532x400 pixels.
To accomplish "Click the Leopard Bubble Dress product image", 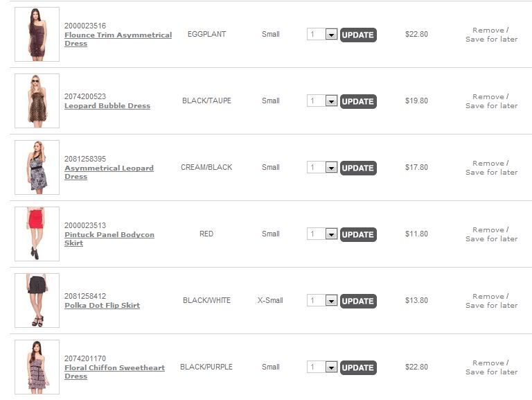I will click(37, 101).
